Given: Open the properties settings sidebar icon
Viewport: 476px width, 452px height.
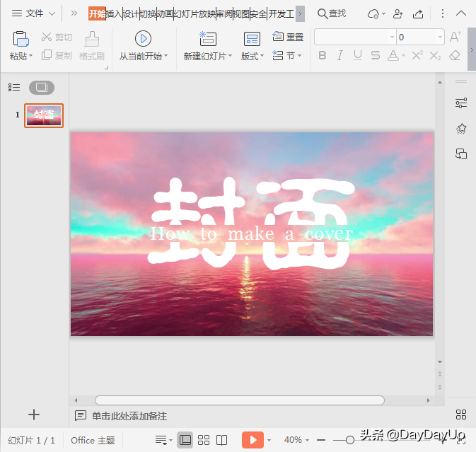Looking at the screenshot, I should pos(461,103).
